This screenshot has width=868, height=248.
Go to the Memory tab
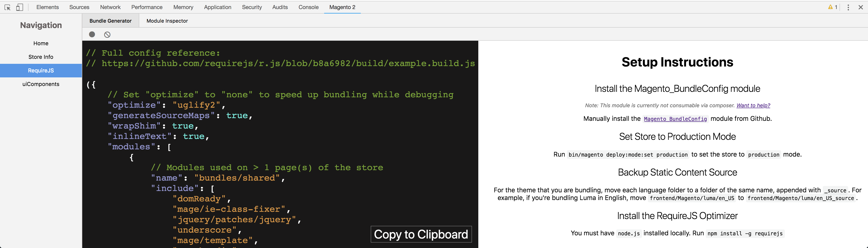click(x=183, y=7)
